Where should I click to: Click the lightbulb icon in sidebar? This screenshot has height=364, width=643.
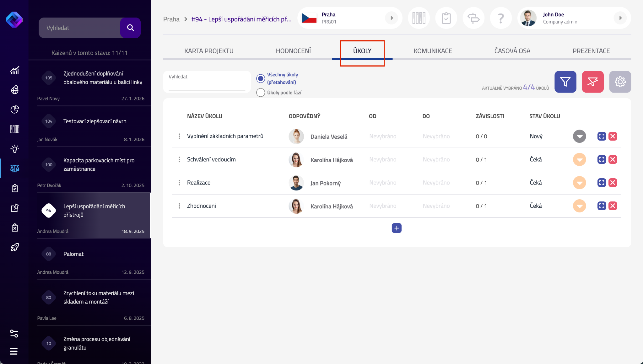point(14,148)
